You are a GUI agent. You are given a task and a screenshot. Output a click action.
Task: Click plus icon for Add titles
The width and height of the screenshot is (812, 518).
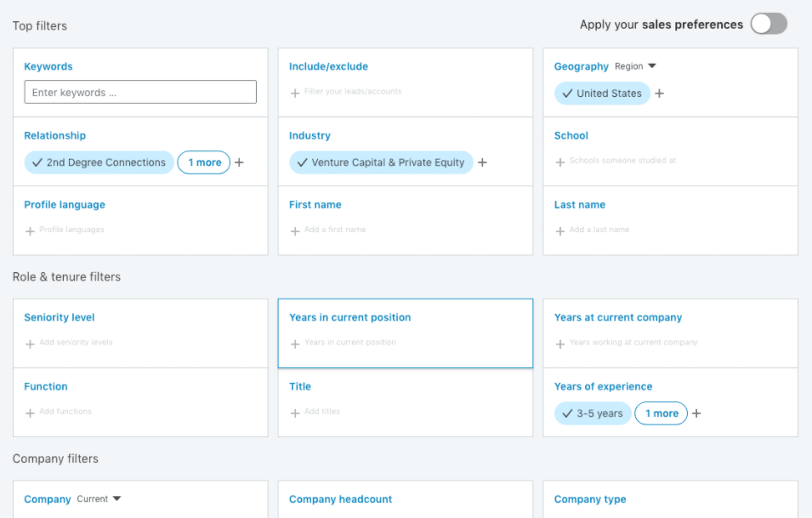[x=295, y=413]
